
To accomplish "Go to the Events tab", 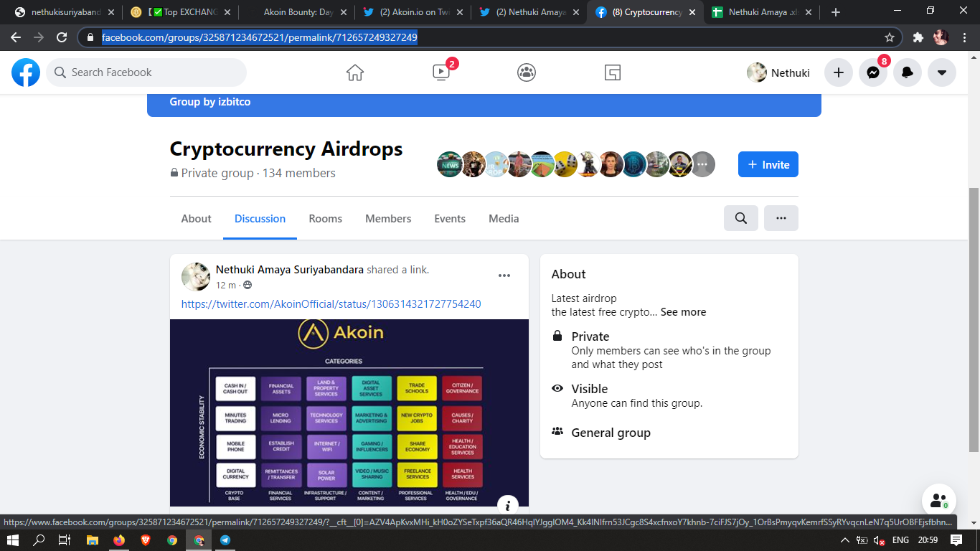I will 450,219.
